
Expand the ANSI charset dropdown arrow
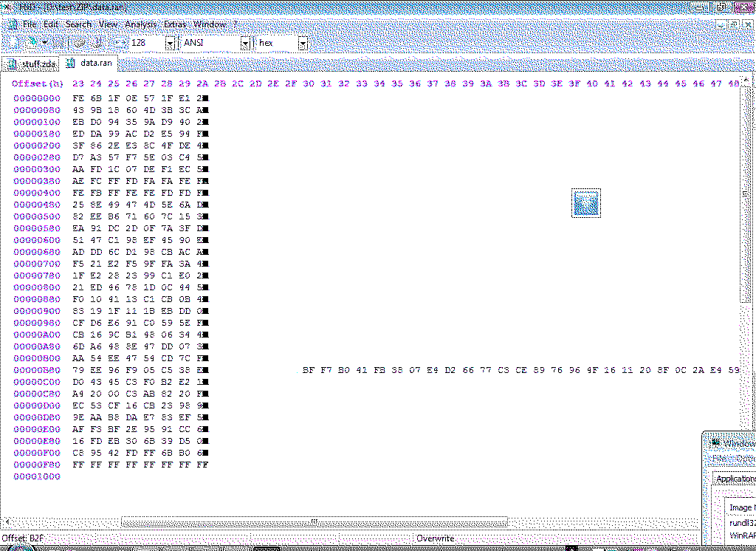point(245,44)
